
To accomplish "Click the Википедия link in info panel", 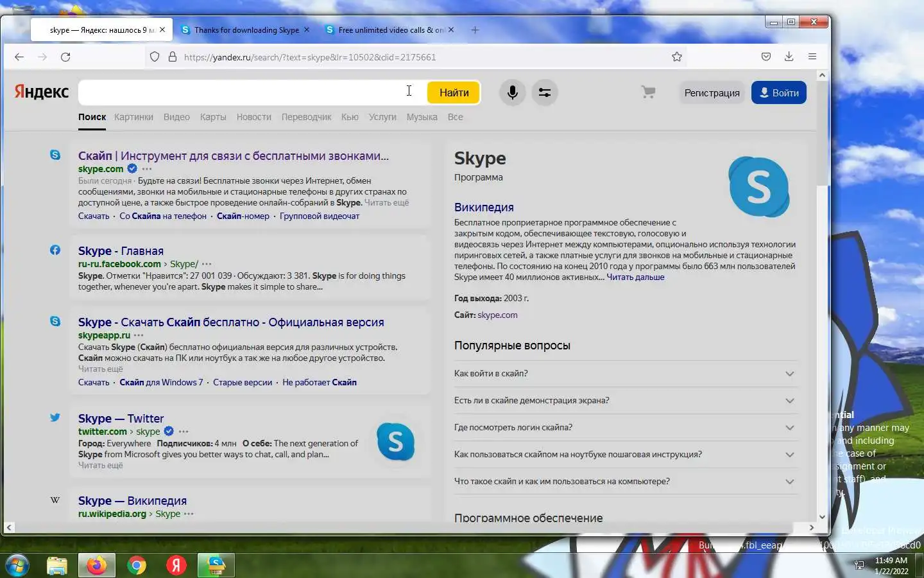I will click(484, 207).
